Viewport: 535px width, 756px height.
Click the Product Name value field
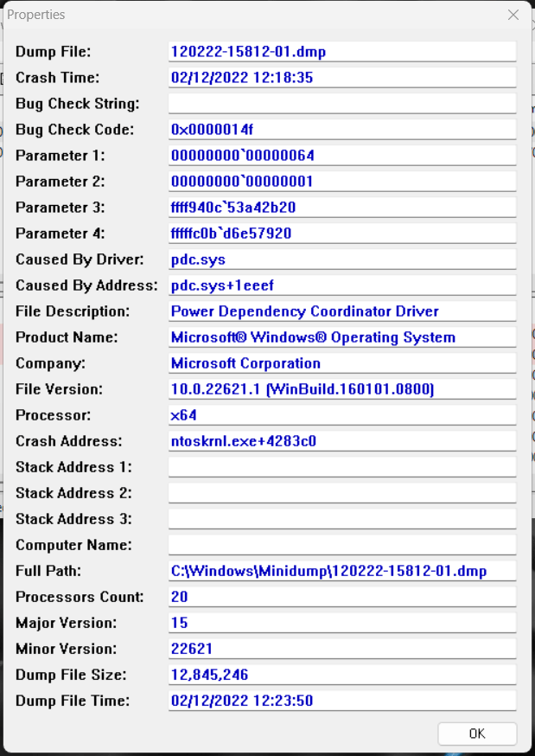(x=342, y=337)
